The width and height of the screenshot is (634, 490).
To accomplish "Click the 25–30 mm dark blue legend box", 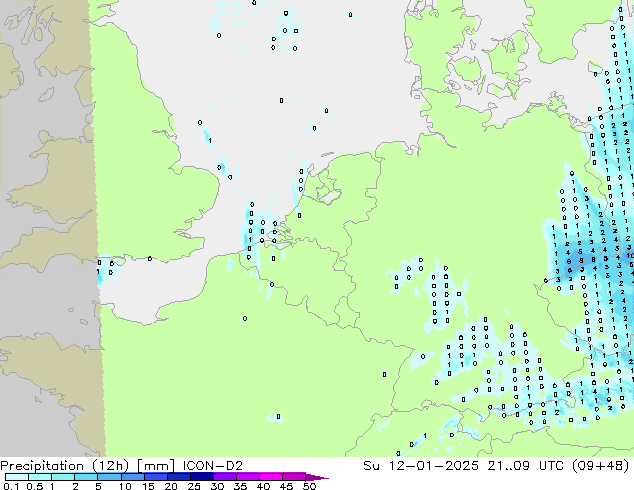I will [x=202, y=477].
